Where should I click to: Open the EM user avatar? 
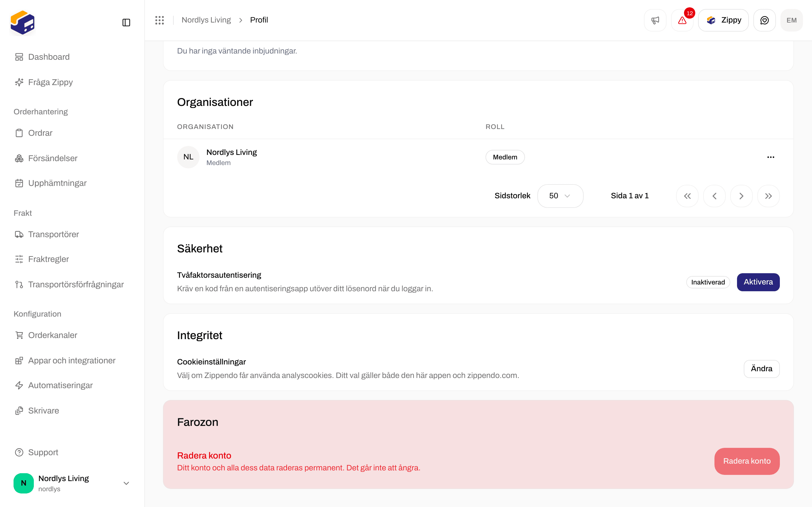tap(791, 20)
